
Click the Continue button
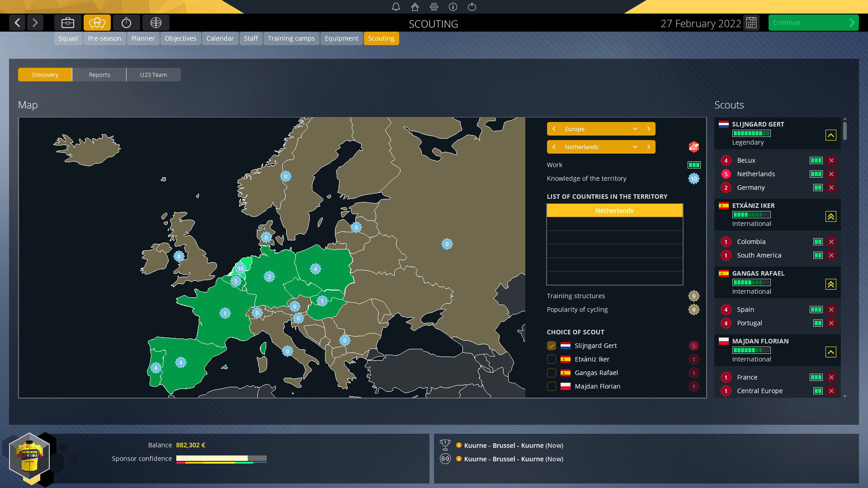[x=813, y=22]
